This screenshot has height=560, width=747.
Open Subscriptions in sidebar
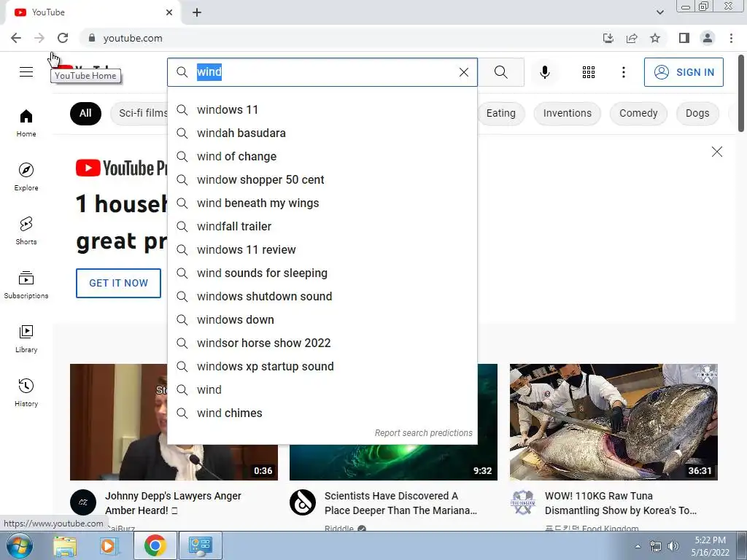coord(26,284)
